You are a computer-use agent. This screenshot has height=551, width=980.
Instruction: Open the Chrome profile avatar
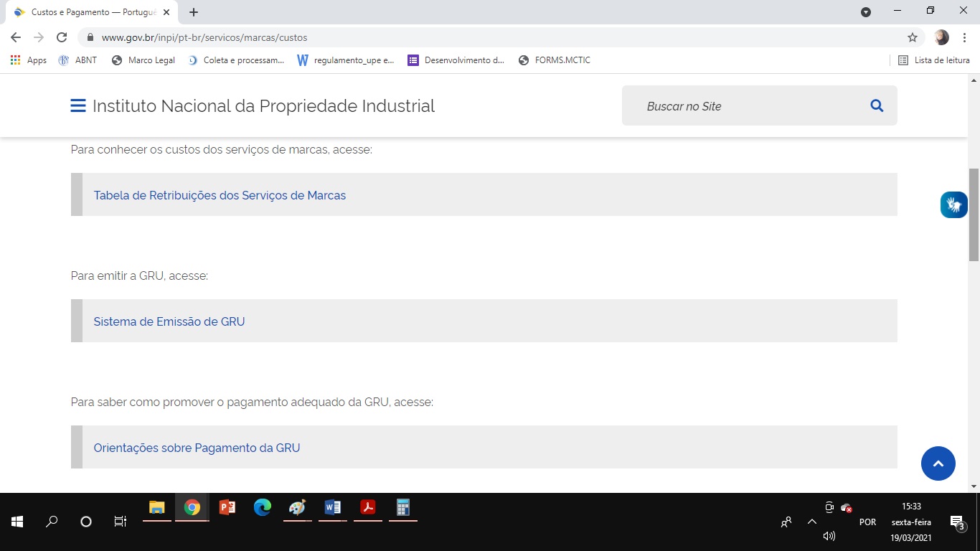942,37
